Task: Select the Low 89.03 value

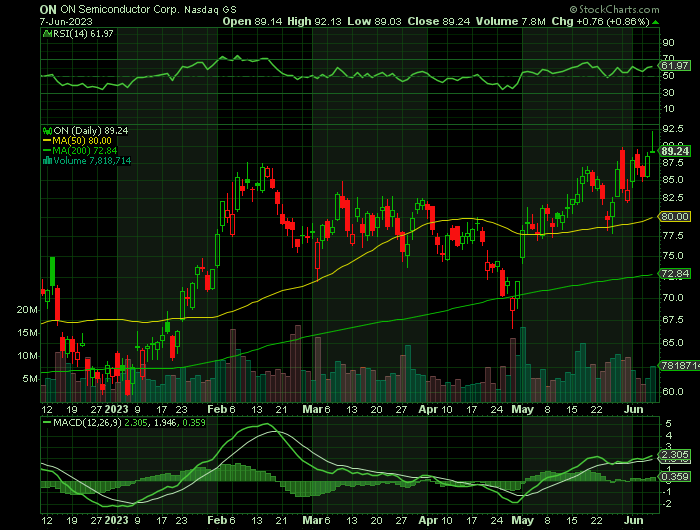Action: point(376,21)
